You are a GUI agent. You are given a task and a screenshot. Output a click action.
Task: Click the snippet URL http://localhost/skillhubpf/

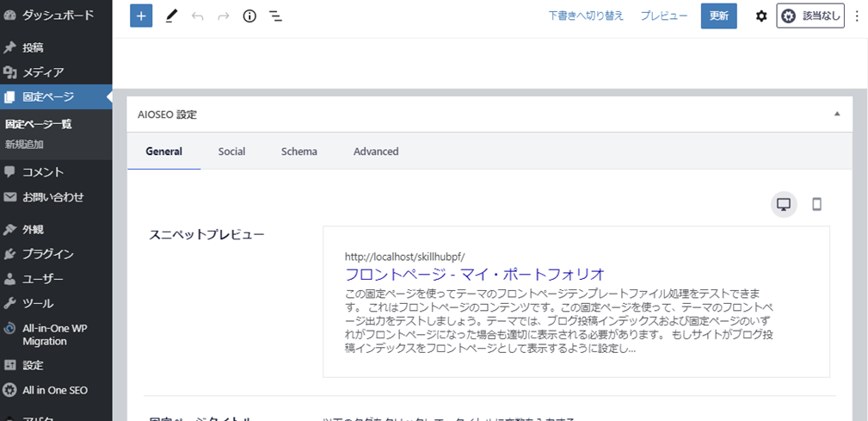[x=404, y=257]
